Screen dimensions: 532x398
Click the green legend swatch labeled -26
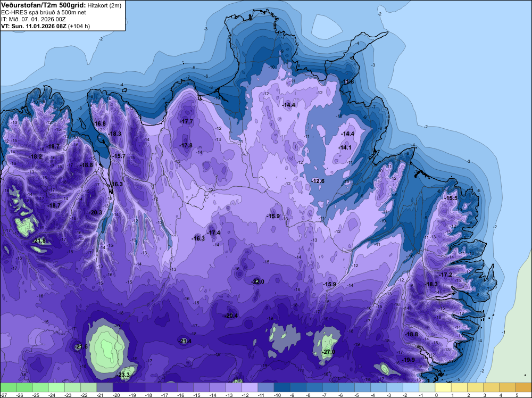[24, 387]
